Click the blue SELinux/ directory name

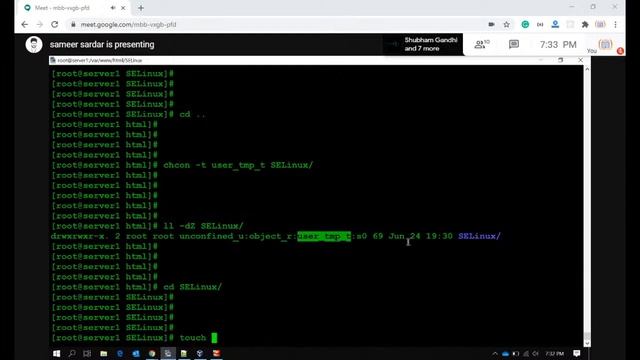coord(479,236)
